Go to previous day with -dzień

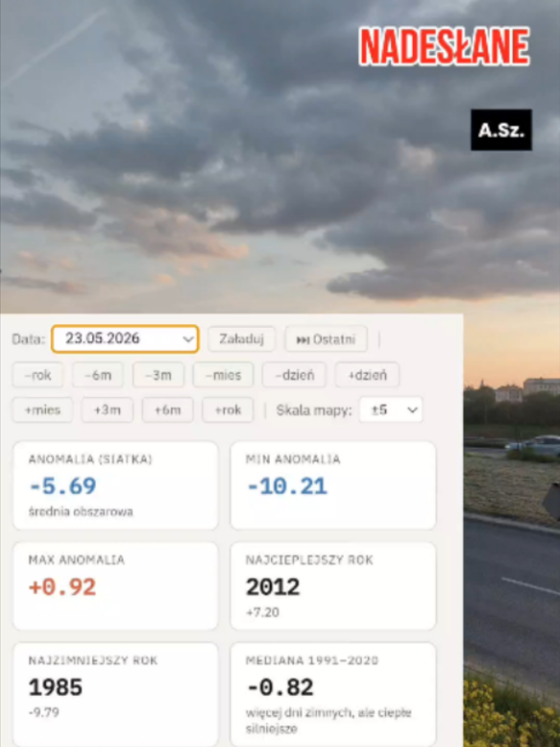point(294,375)
